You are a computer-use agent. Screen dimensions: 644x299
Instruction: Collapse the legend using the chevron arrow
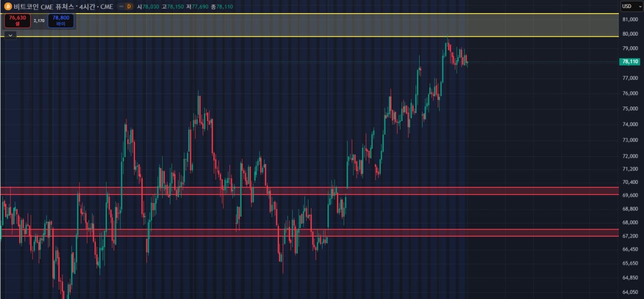click(11, 35)
